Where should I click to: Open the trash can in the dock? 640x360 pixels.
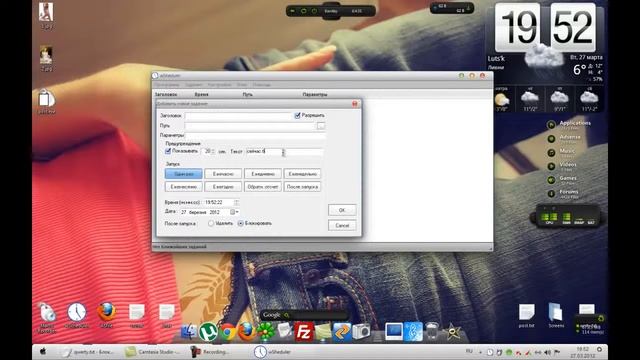click(432, 331)
